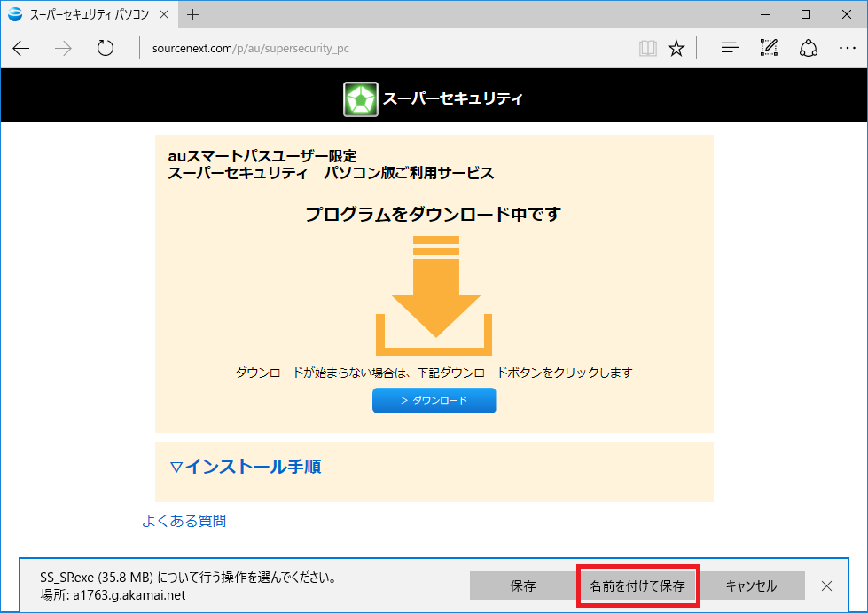Click the 場所: a1763.g.akamai.net text
Image resolution: width=868 pixels, height=613 pixels.
(113, 595)
